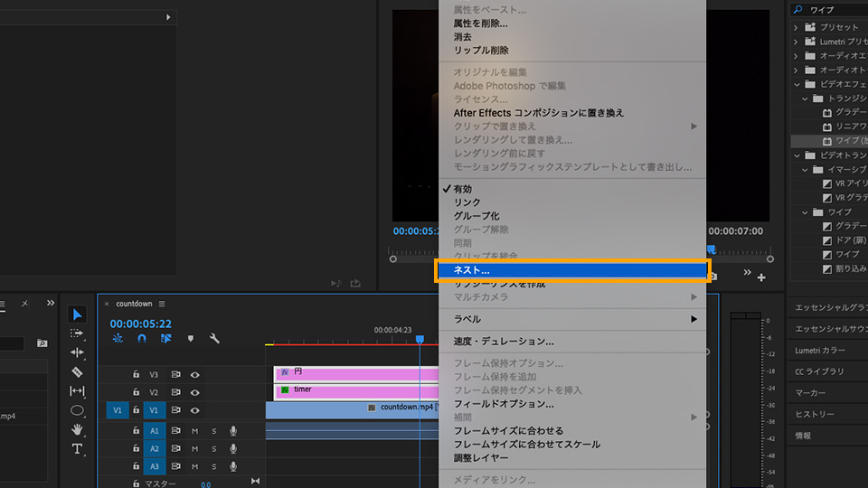The height and width of the screenshot is (488, 868).
Task: Open the Program monitor button editor plus
Action: (761, 277)
